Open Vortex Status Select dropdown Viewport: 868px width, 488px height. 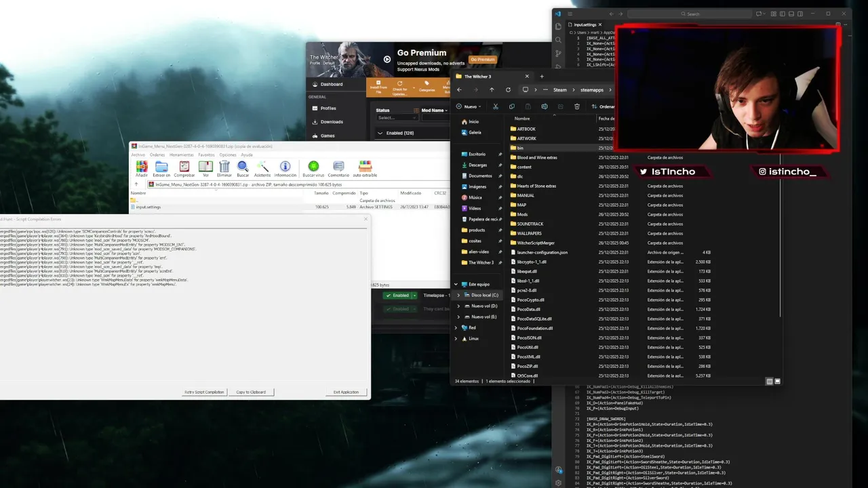[x=396, y=117]
